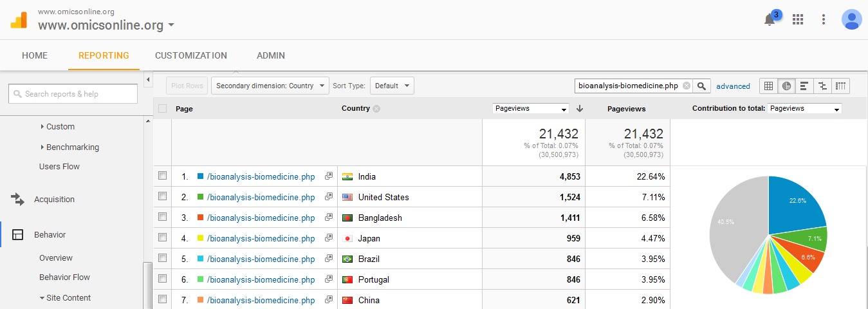868x309 pixels.
Task: Open the vertical dots options menu
Action: pyautogui.click(x=824, y=19)
